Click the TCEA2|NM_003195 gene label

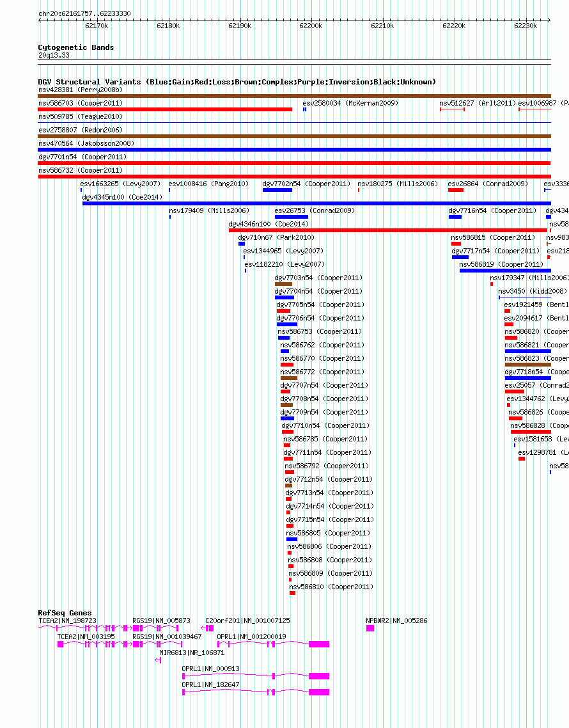pyautogui.click(x=86, y=637)
